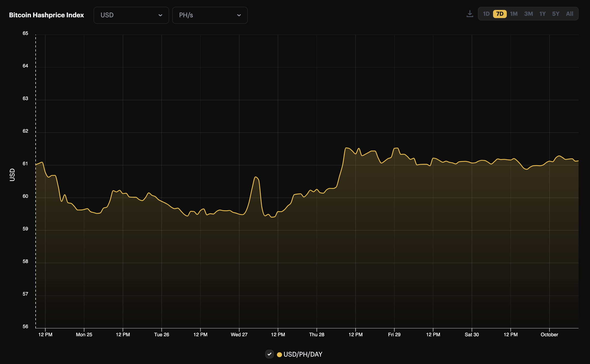This screenshot has height=364, width=590.
Task: Click the Bitcoin Hashprice Index title
Action: (47, 15)
